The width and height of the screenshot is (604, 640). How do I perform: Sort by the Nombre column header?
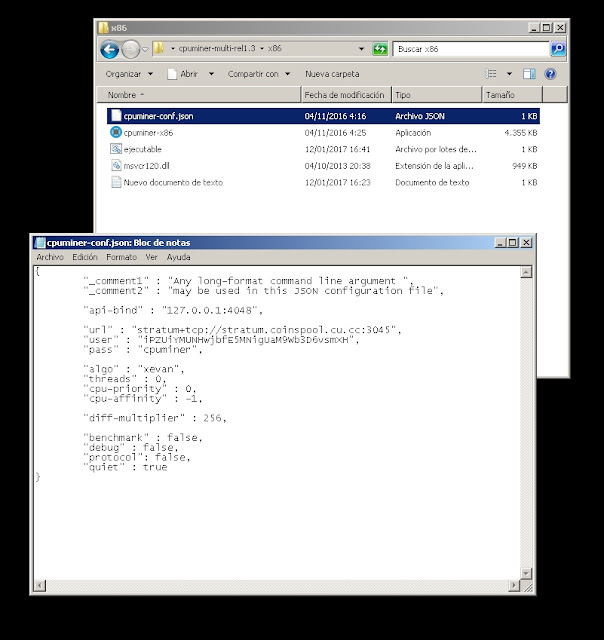pos(199,95)
